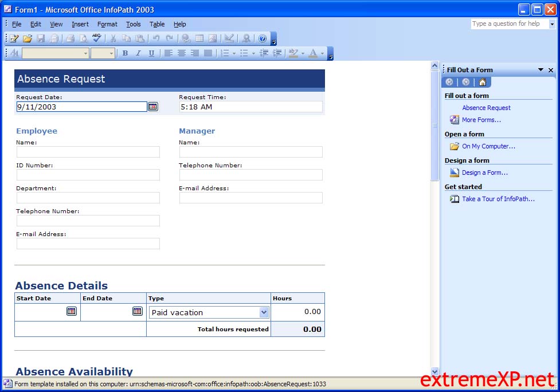Open the Table menu
Viewport: 560px width, 392px height.
(157, 24)
